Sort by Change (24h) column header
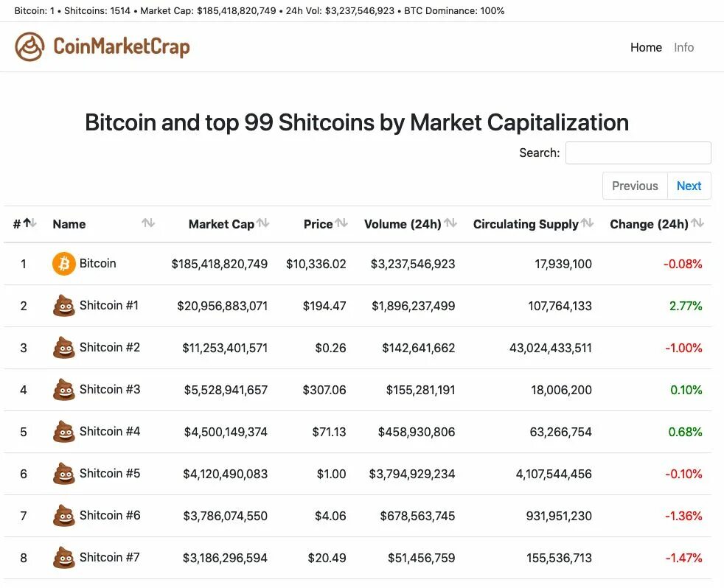724x588 pixels. [649, 224]
